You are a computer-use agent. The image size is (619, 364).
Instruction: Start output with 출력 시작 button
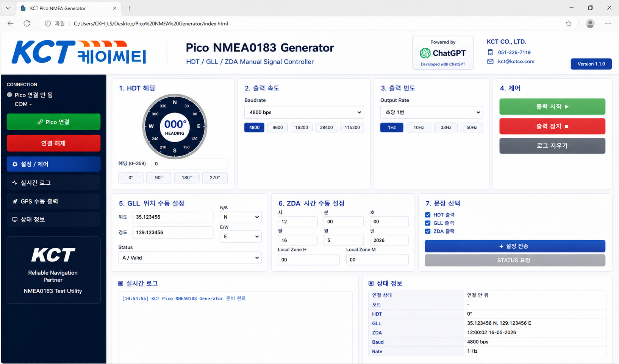click(552, 107)
